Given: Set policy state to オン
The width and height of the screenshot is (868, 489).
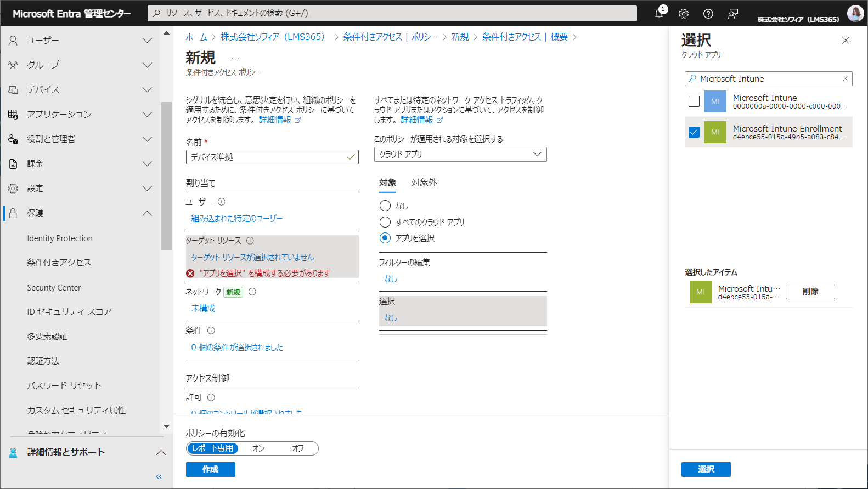Looking at the screenshot, I should coord(258,448).
